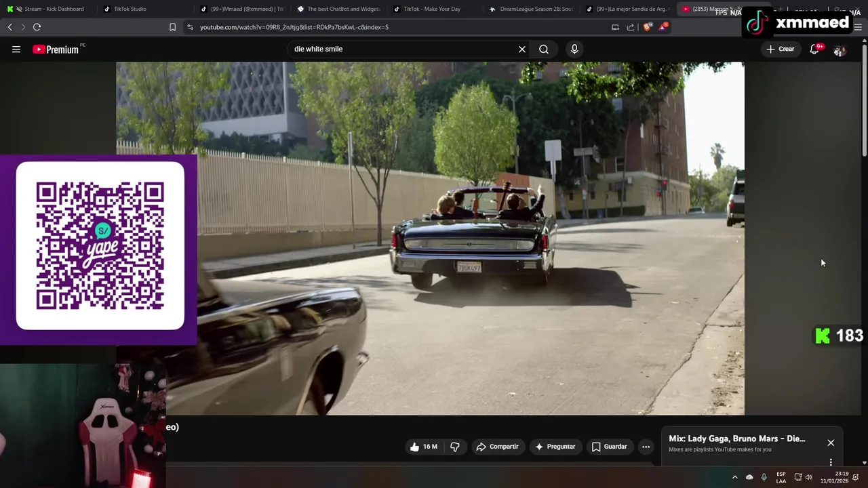
Task: Click the video player frame
Action: coord(430,239)
